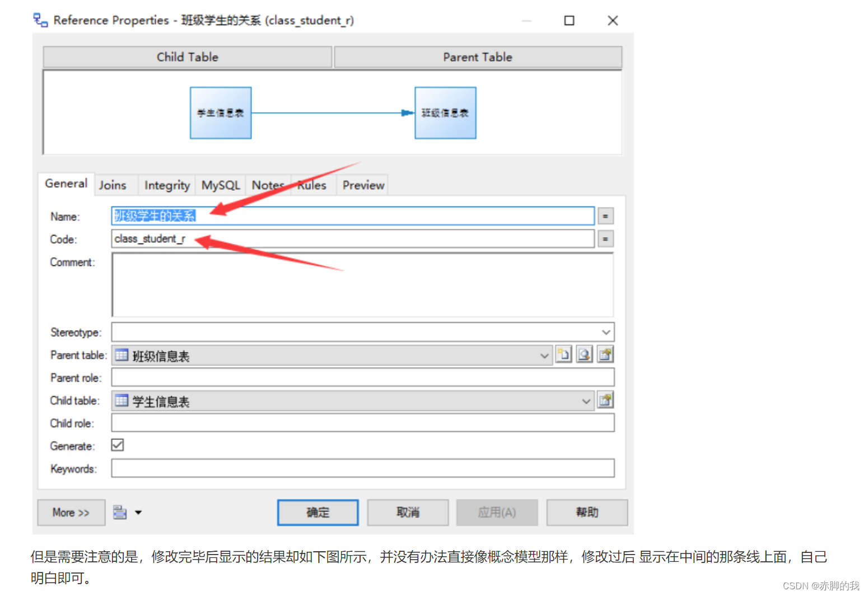The width and height of the screenshot is (868, 596).
Task: Click the equals button beside Name field
Action: pos(605,216)
